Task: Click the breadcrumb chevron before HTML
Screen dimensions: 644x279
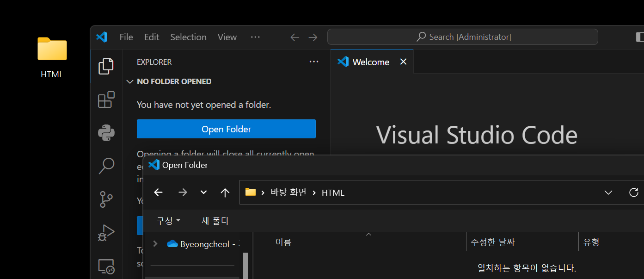Action: [314, 192]
